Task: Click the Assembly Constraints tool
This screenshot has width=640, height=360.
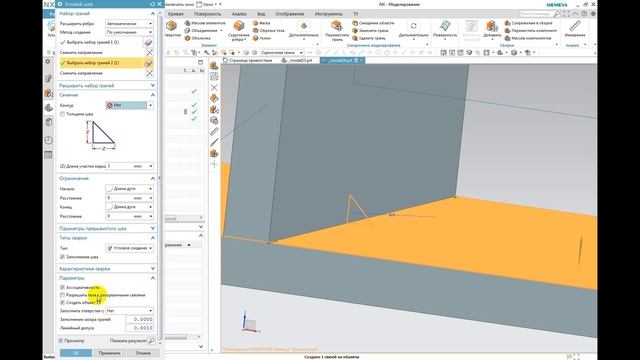Action: pos(529,23)
